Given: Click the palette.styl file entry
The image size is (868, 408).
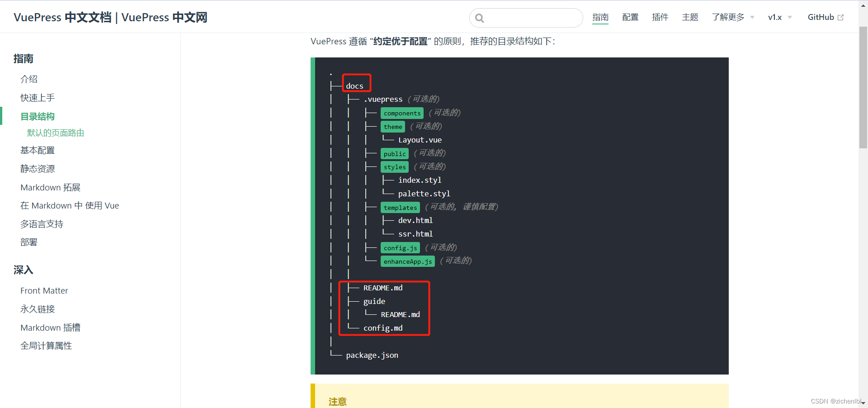Looking at the screenshot, I should 424,194.
